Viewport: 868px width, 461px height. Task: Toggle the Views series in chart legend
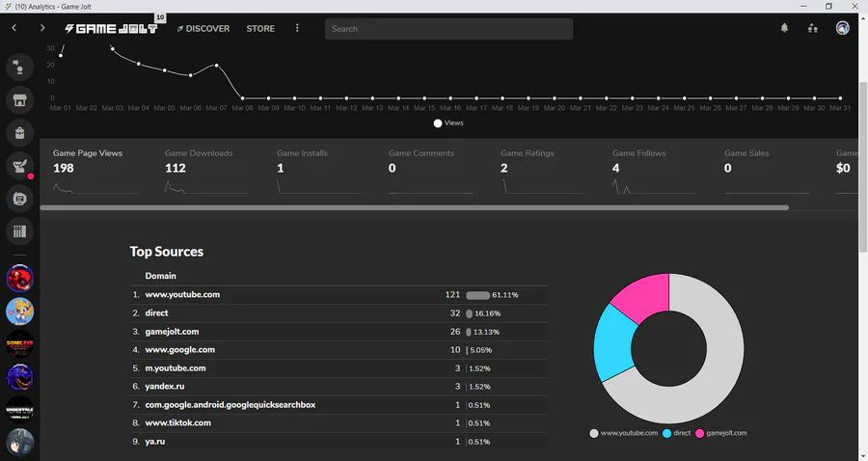[x=448, y=122]
